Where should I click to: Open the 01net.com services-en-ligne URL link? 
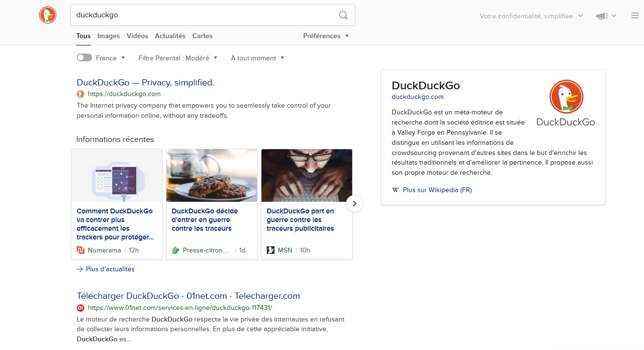click(x=180, y=308)
